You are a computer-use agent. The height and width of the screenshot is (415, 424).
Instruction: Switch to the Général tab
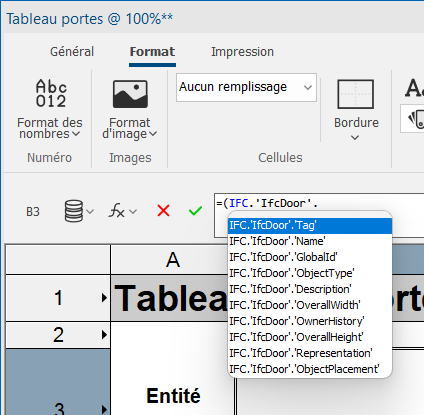tap(72, 52)
